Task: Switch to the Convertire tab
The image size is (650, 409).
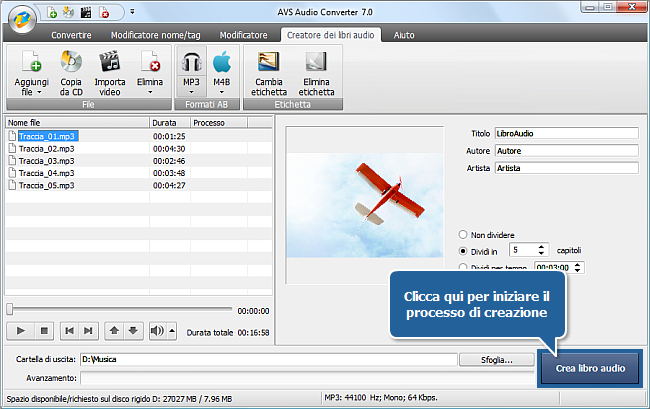Action: 78,34
